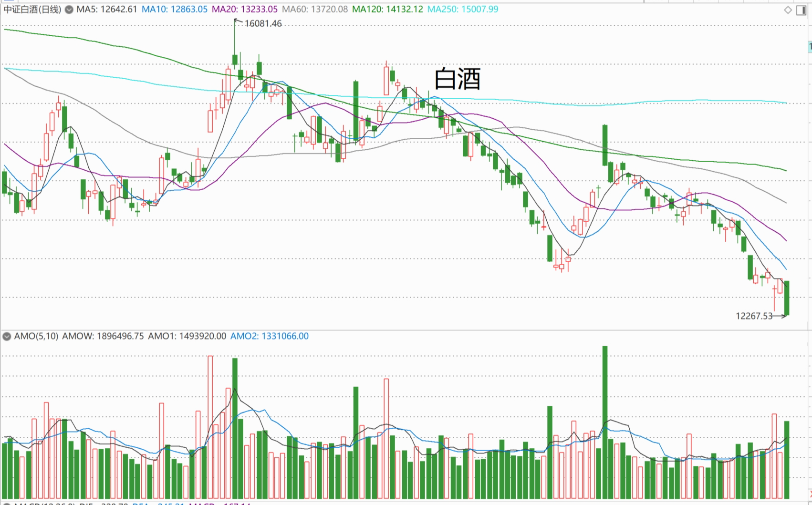Image resolution: width=812 pixels, height=505 pixels.
Task: Open the main chart indicator dropdown beside 中证白酒(日线)
Action: [69, 10]
